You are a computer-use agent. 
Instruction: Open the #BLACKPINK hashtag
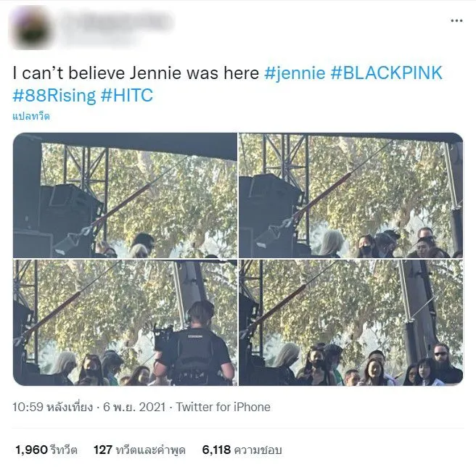click(x=387, y=73)
